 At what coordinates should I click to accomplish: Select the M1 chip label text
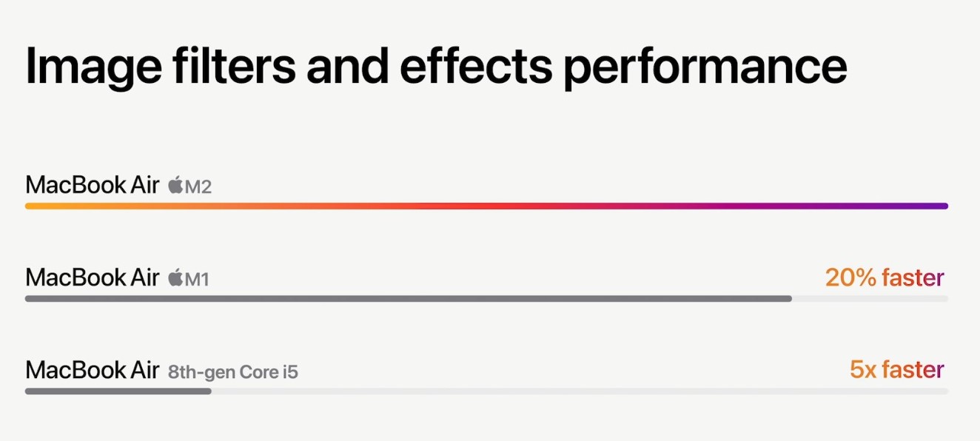[197, 280]
